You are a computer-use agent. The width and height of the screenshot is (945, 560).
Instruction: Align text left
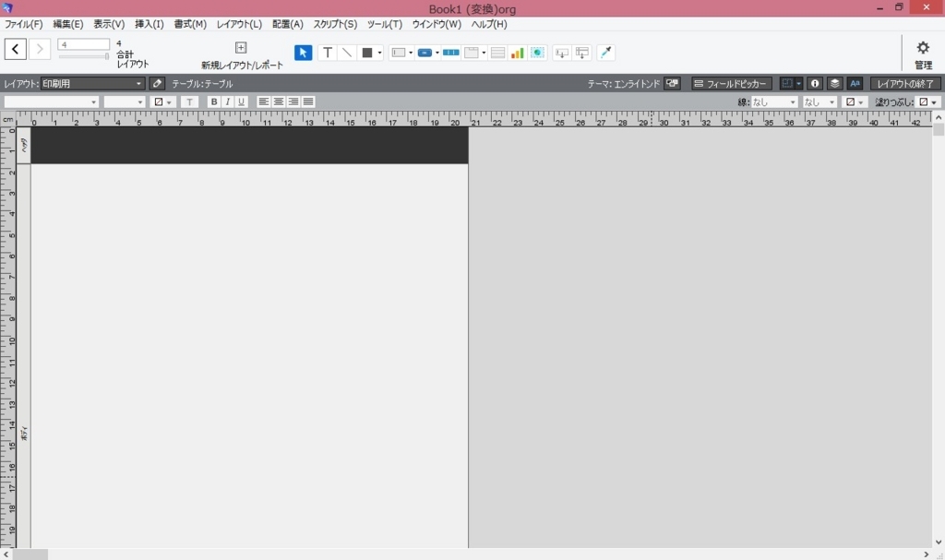tap(263, 101)
